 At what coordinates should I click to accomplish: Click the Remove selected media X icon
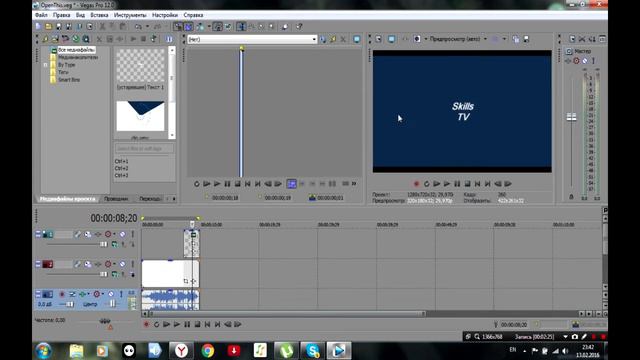click(x=99, y=39)
